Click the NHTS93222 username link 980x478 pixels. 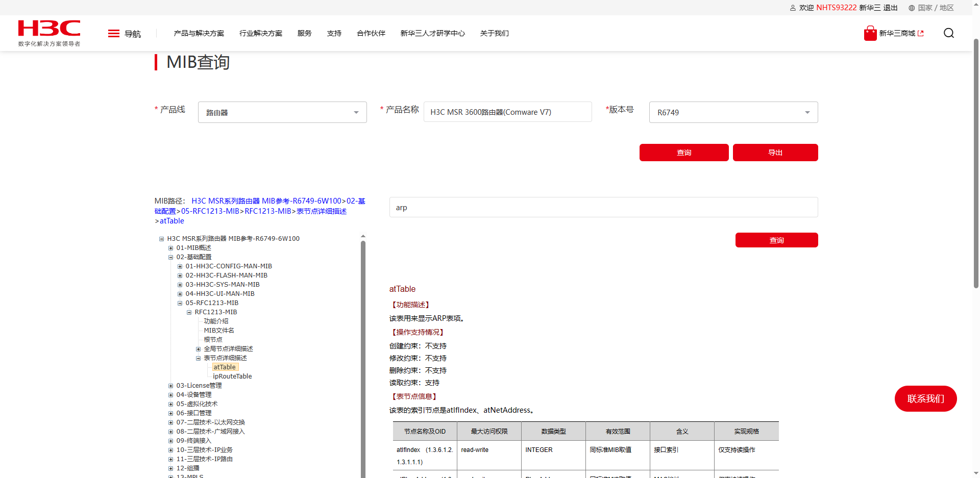click(837, 8)
